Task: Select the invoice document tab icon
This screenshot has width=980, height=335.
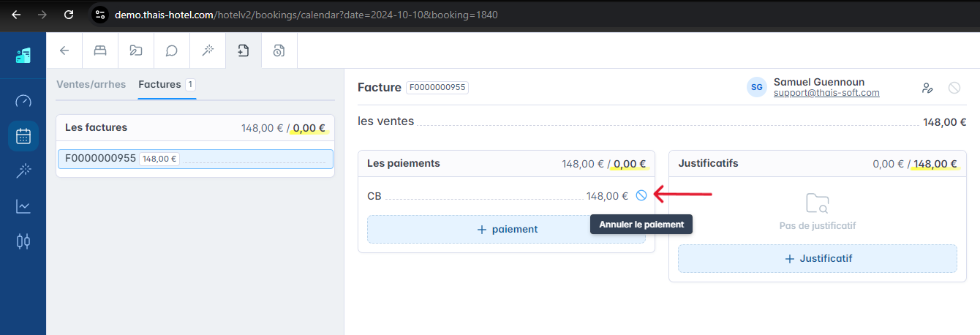Action: (244, 50)
